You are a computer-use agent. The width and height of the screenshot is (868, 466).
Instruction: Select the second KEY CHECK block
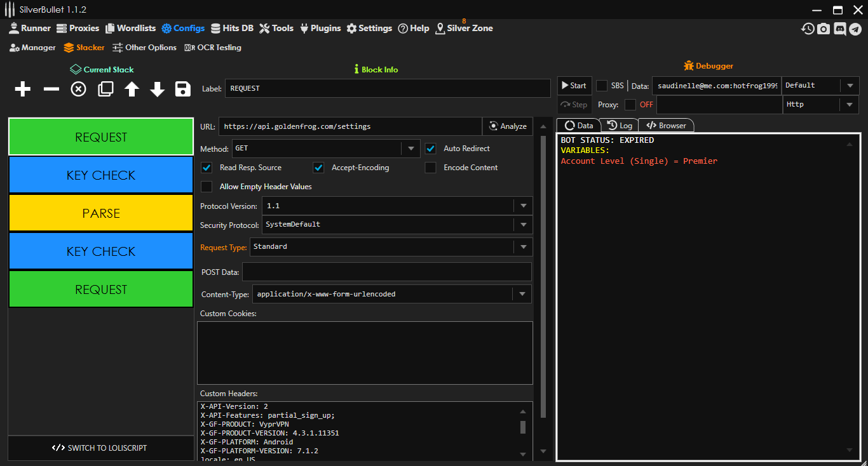pos(101,251)
